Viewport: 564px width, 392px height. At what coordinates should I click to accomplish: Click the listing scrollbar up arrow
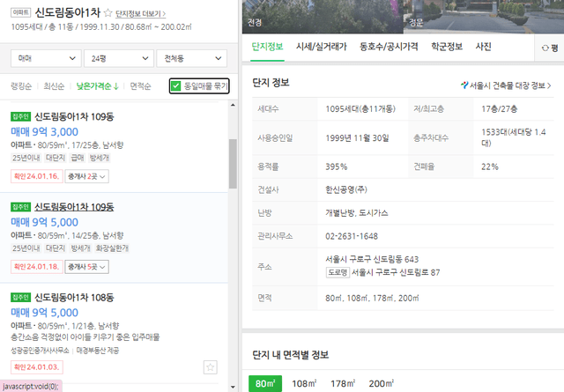point(233,105)
